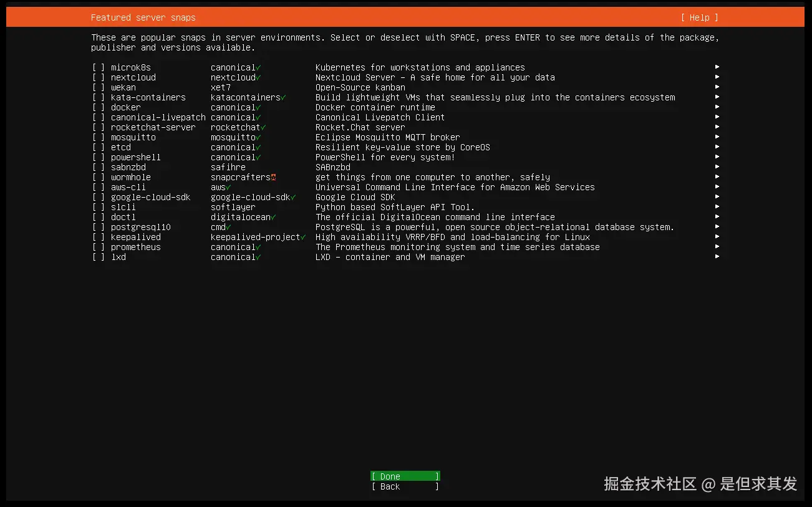Check the prometheus monitoring snap
Image resolution: width=812 pixels, height=507 pixels.
99,247
